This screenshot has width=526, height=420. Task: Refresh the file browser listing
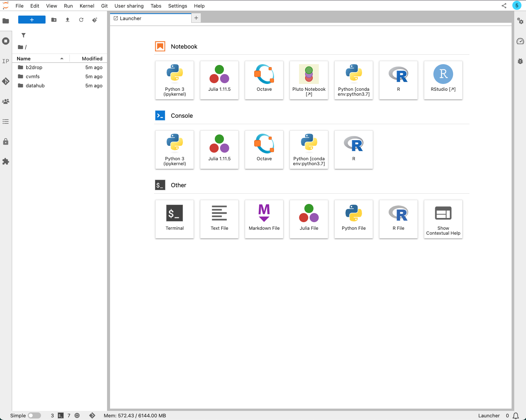pyautogui.click(x=81, y=20)
